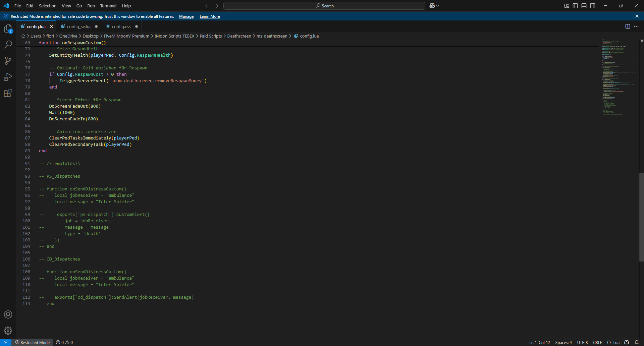The width and height of the screenshot is (644, 346).
Task: Open the Edit menu
Action: 30,6
